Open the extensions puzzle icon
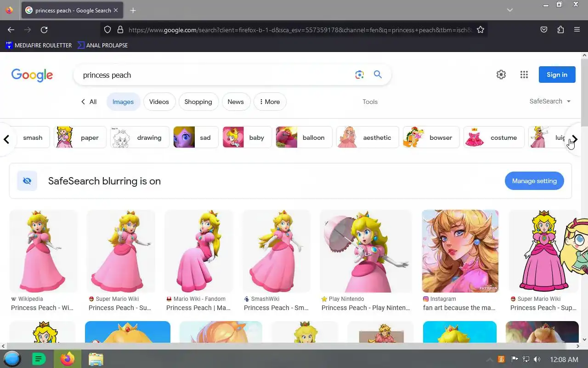The width and height of the screenshot is (588, 368). pyautogui.click(x=560, y=30)
